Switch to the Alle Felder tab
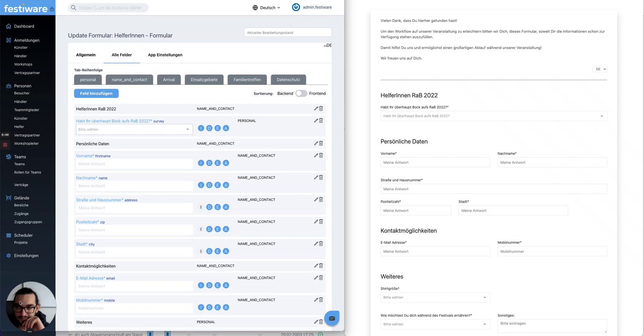 (122, 55)
